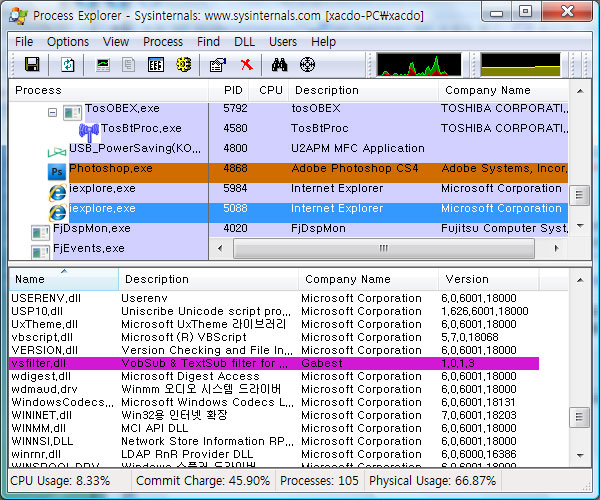This screenshot has height=500, width=600.
Task: Click the process pane horizontal scroll left arrow
Action: [x=220, y=248]
